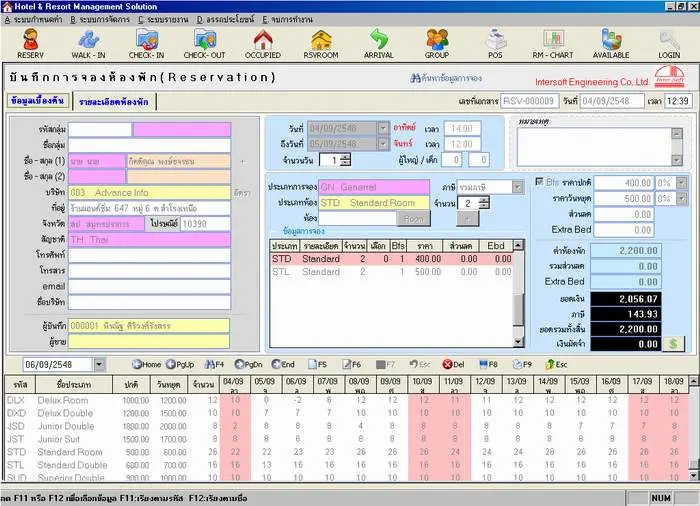The height and width of the screenshot is (506, 700).
Task: Click the F9 print button
Action: pyautogui.click(x=522, y=364)
